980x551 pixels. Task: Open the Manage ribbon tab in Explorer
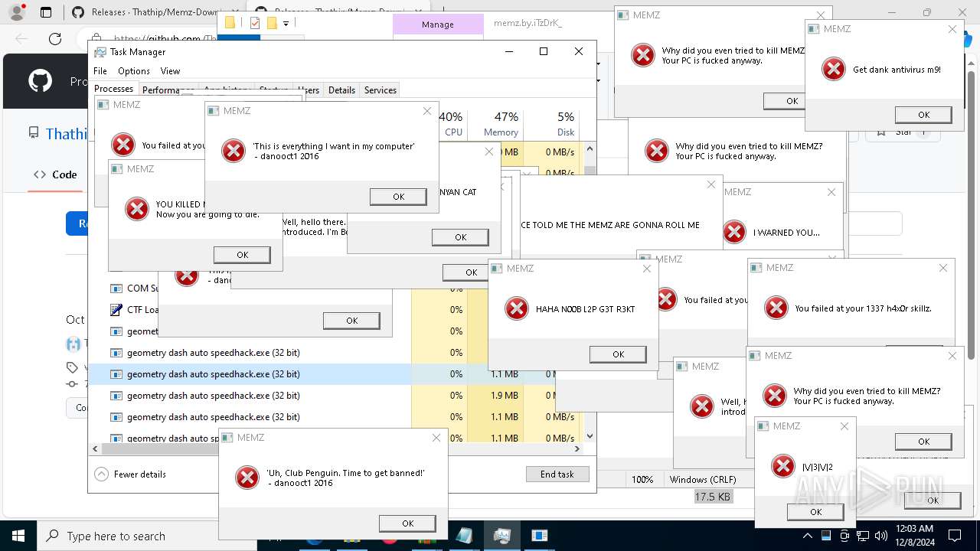[438, 24]
